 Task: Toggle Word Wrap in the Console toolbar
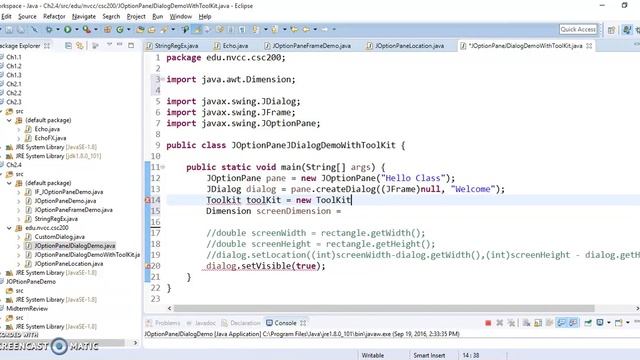pos(549,323)
